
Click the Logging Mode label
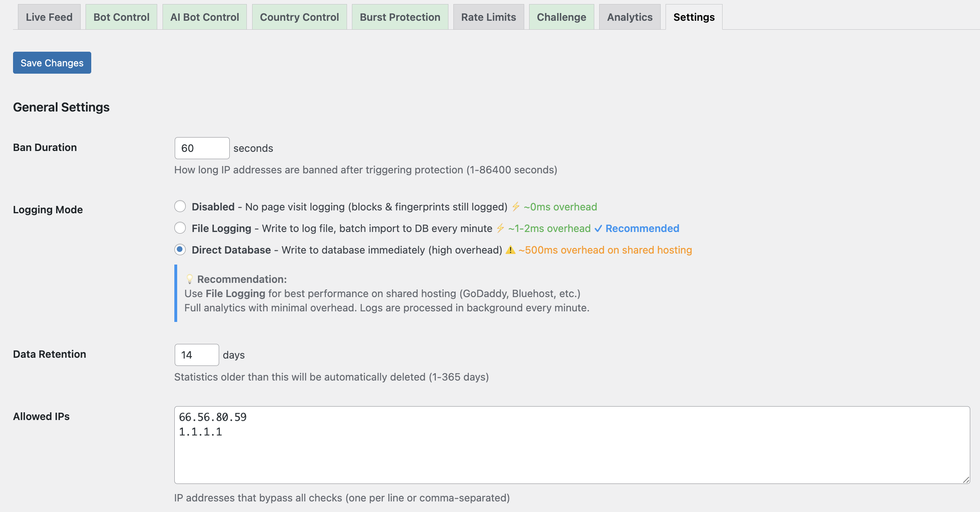48,210
